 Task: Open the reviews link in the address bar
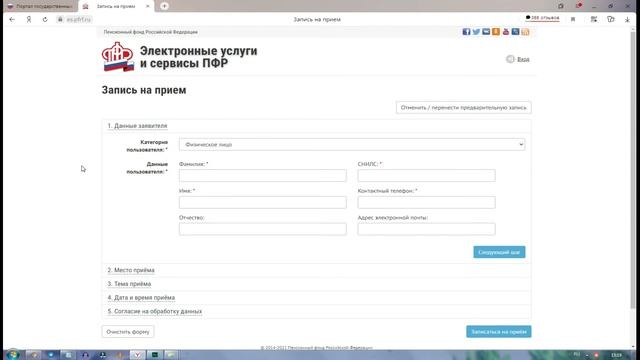tap(542, 18)
